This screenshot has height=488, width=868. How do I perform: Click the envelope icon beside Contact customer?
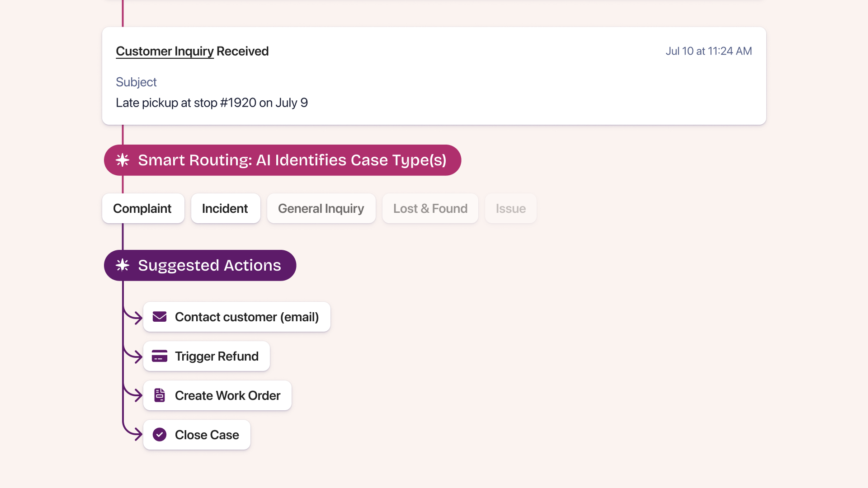click(160, 317)
